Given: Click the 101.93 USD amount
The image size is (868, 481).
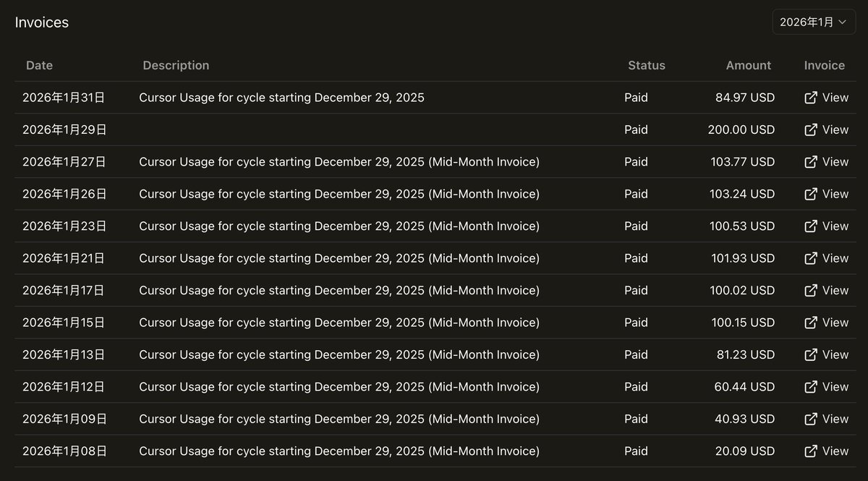Looking at the screenshot, I should 743,258.
